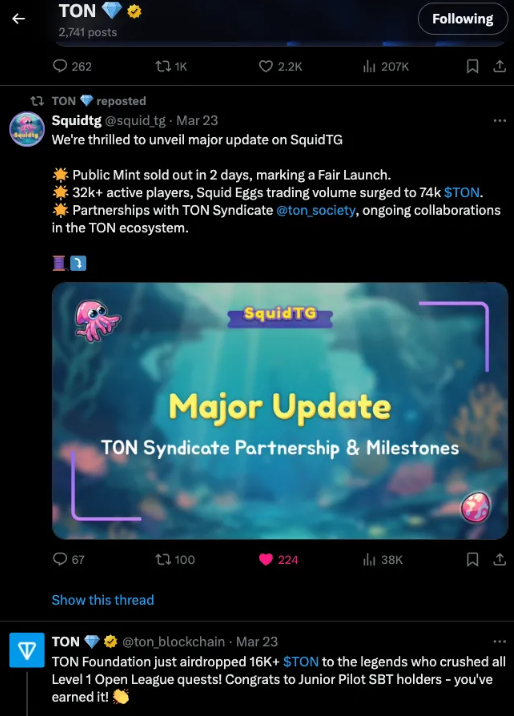
Task: Open replies on top post with 262 comments
Action: pyautogui.click(x=72, y=67)
